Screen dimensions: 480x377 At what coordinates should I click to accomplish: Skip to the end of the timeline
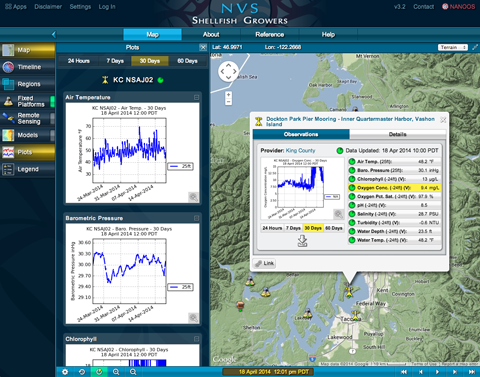tap(471, 372)
